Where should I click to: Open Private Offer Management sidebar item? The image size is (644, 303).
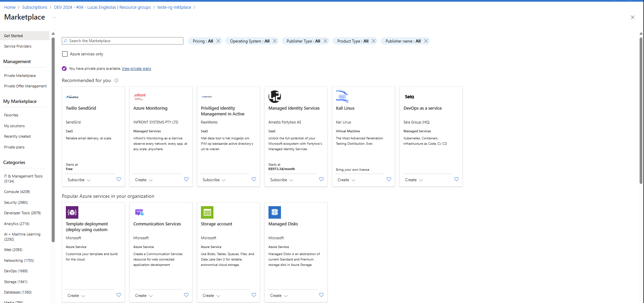[x=25, y=86]
